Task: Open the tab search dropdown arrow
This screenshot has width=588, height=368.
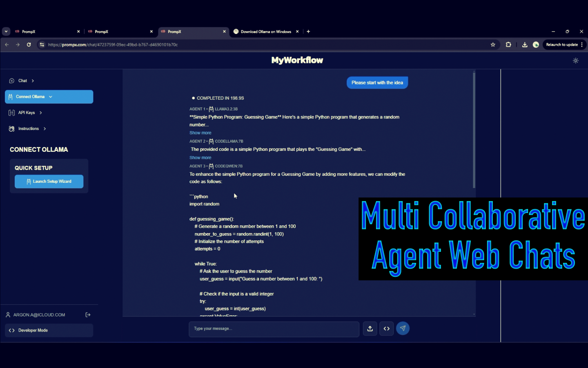Action: (x=6, y=31)
